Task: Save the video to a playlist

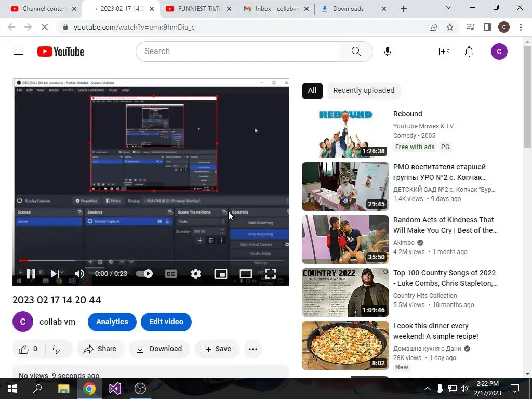Action: 217,349
